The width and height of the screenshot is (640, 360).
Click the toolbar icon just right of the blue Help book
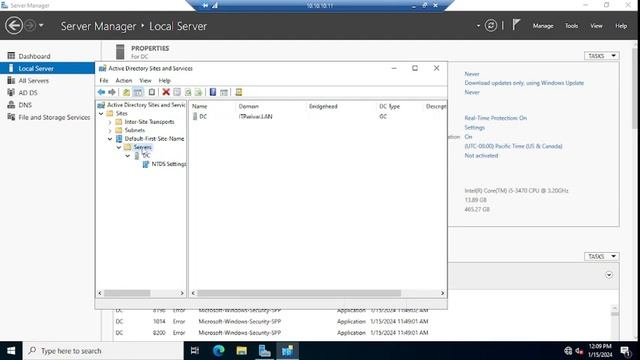[x=224, y=92]
